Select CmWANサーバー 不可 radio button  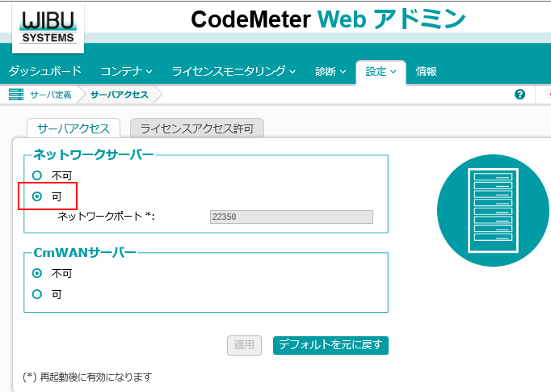(x=36, y=273)
